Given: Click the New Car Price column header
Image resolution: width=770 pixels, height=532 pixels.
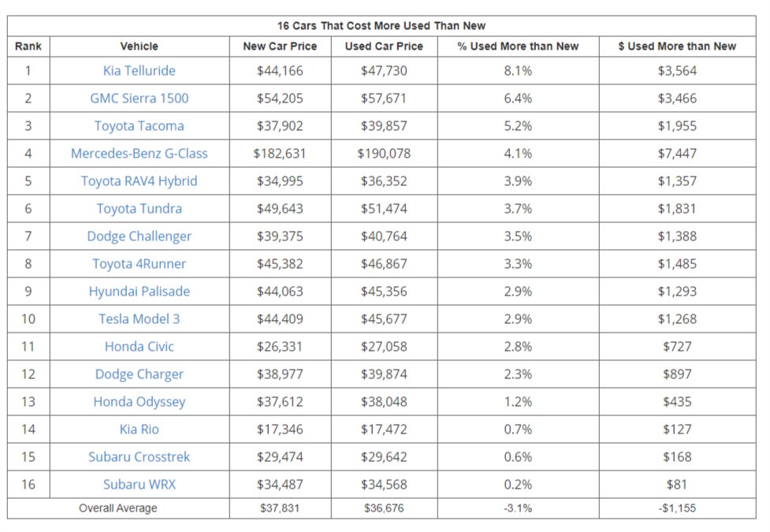Looking at the screenshot, I should [280, 47].
